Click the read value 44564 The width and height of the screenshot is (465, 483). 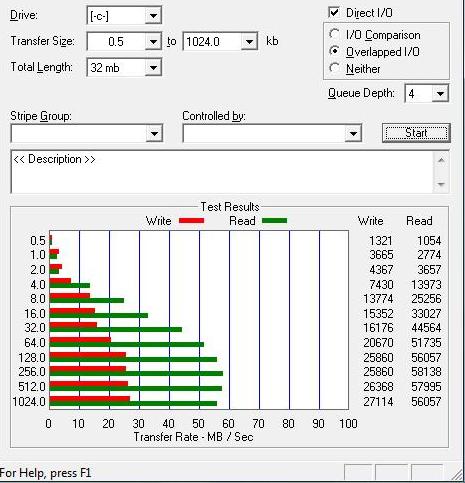[426, 328]
